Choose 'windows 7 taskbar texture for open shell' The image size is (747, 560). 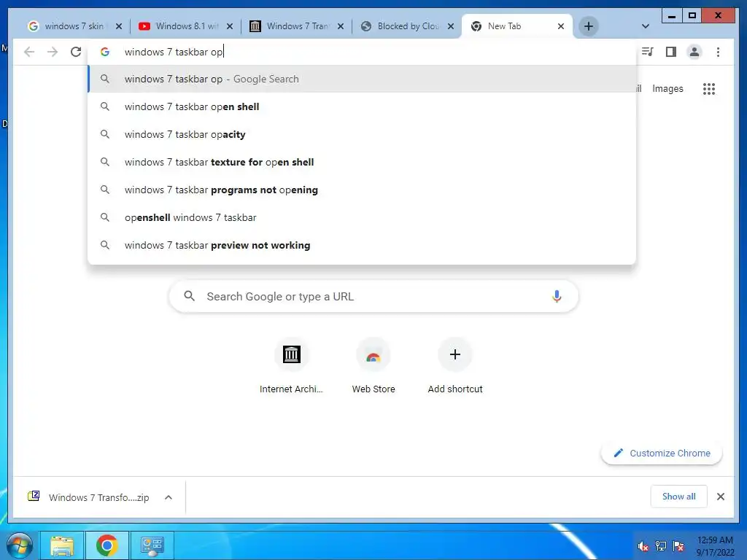click(362, 162)
